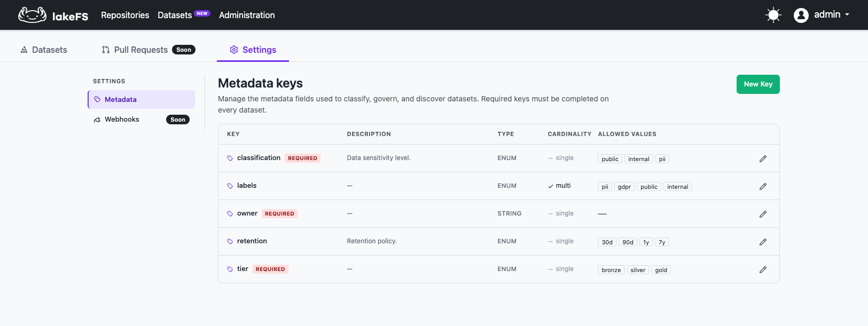Switch to the Pull Requests tab
The image size is (868, 326).
(148, 50)
